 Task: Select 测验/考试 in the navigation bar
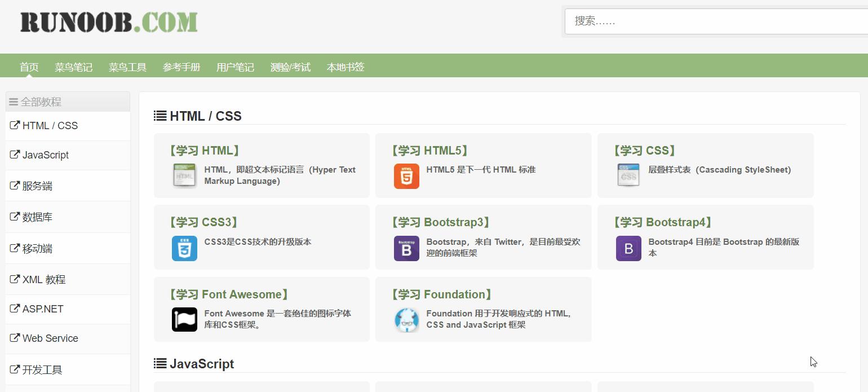291,67
